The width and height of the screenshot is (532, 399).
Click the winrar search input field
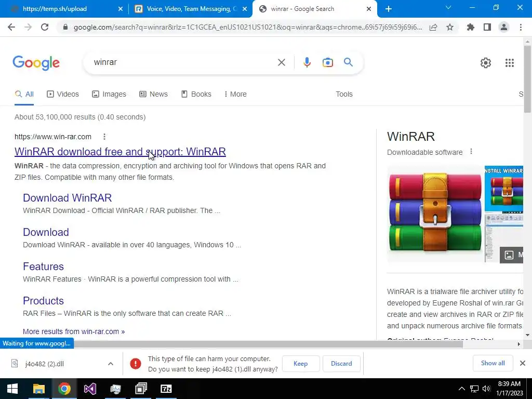[x=183, y=62]
